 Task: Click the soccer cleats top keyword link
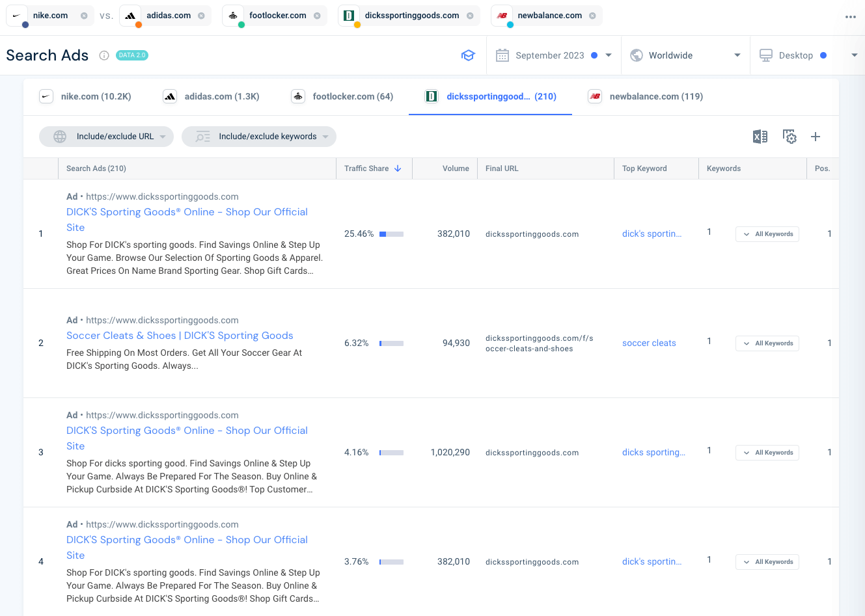click(649, 343)
